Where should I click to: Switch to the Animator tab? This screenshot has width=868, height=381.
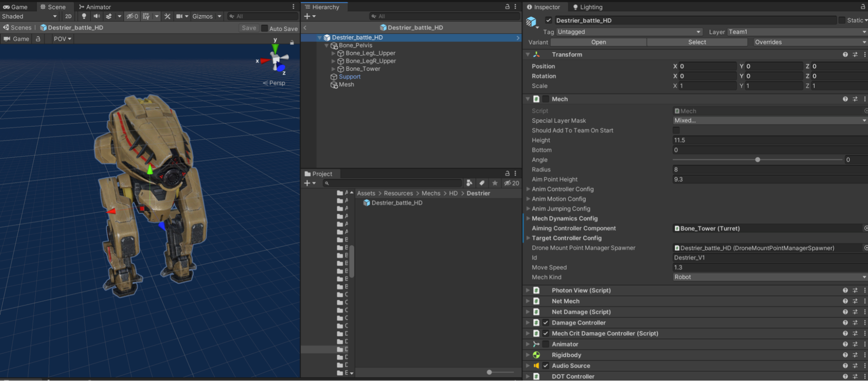95,7
